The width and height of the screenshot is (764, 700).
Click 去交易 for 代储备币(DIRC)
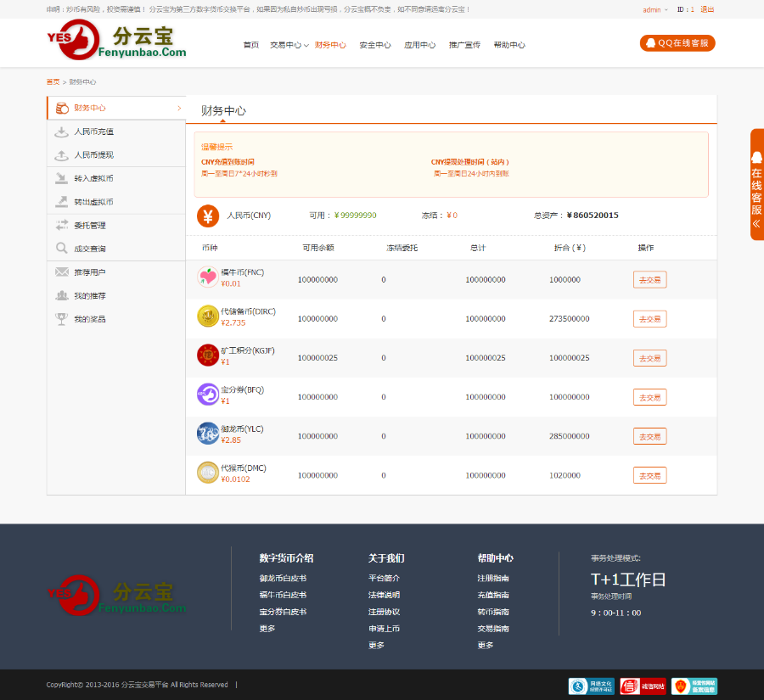(x=650, y=319)
